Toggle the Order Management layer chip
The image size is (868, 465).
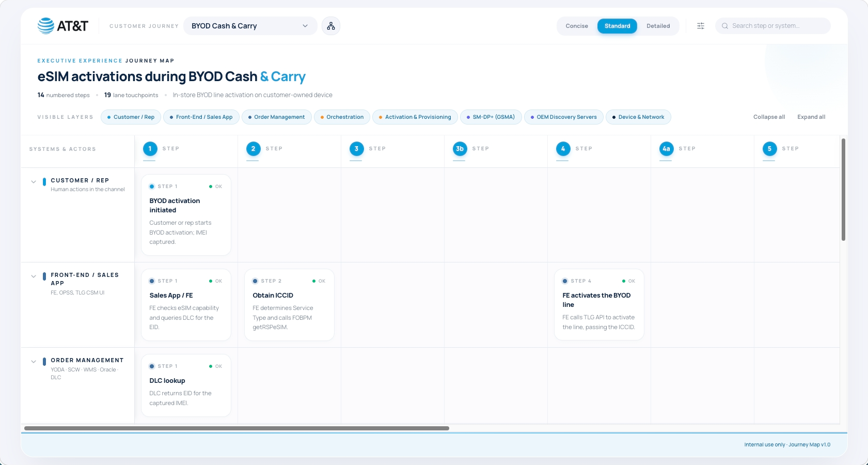click(276, 117)
